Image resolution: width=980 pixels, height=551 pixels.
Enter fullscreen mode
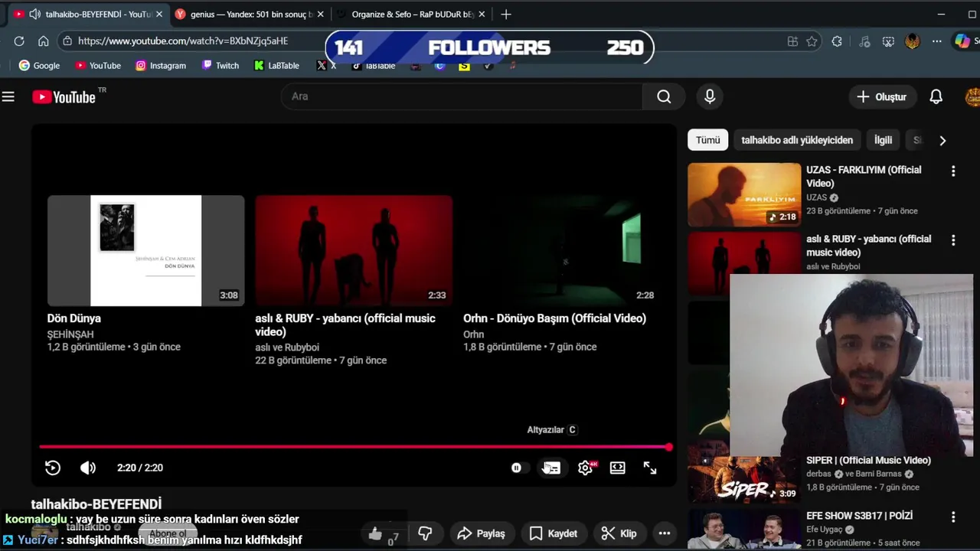(x=650, y=468)
